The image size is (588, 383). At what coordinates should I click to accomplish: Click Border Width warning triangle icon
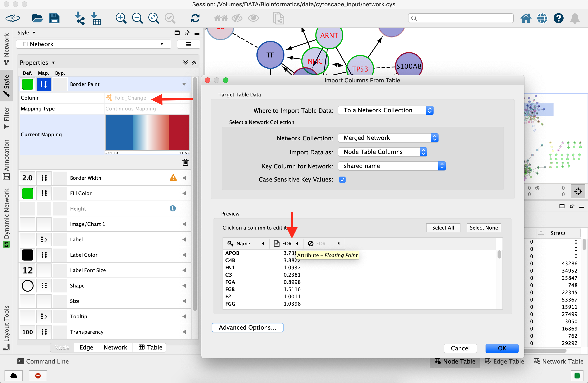[173, 177]
